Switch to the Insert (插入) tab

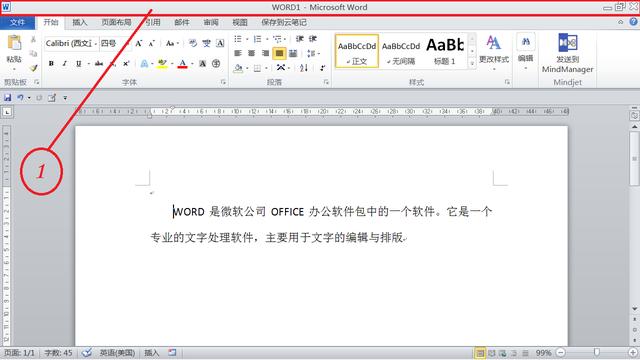click(80, 22)
